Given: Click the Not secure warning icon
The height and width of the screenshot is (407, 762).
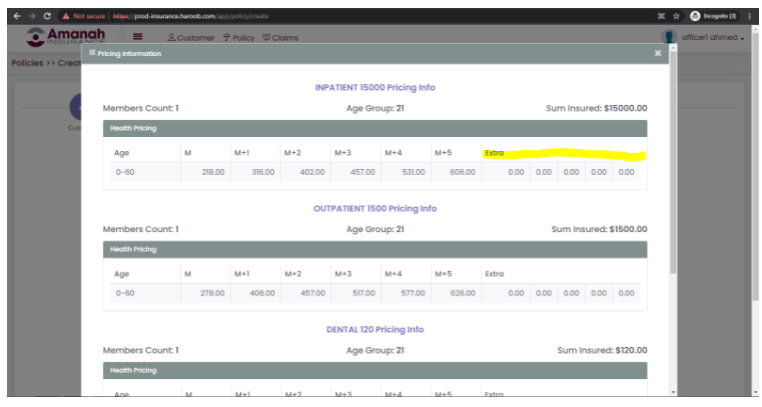Looking at the screenshot, I should [66, 16].
